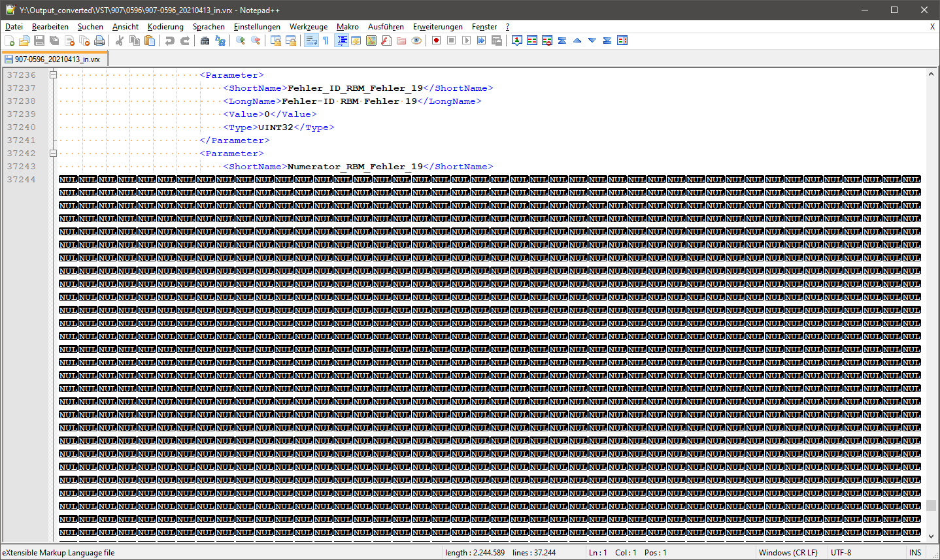Collapse the Parameter fold at line 37236
The image size is (940, 560).
[54, 75]
